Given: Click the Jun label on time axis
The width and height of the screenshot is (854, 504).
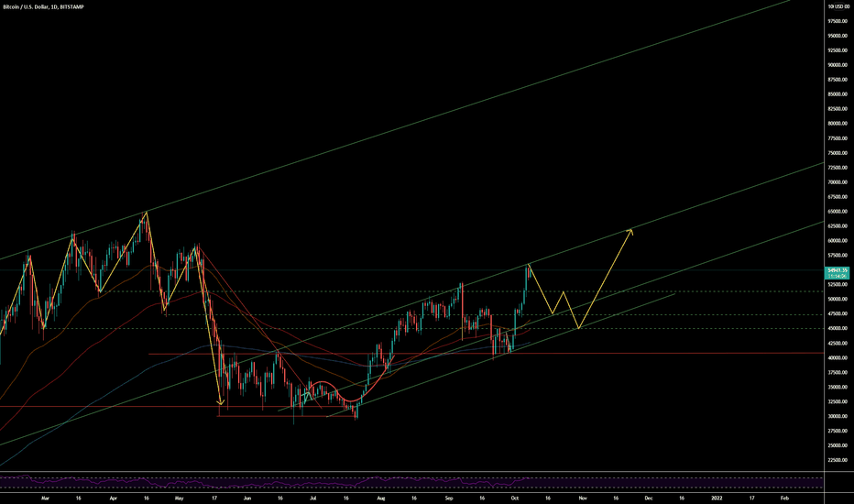Looking at the screenshot, I should (x=247, y=498).
